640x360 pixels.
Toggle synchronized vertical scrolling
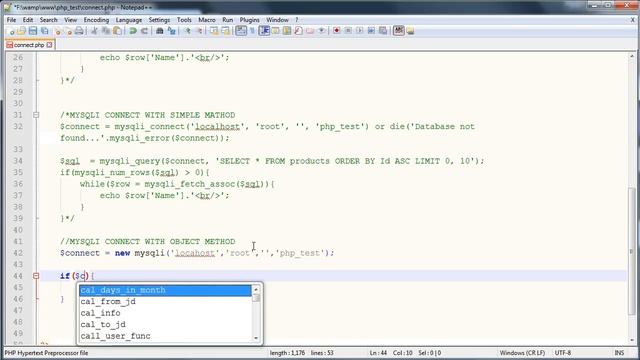pos(214,31)
